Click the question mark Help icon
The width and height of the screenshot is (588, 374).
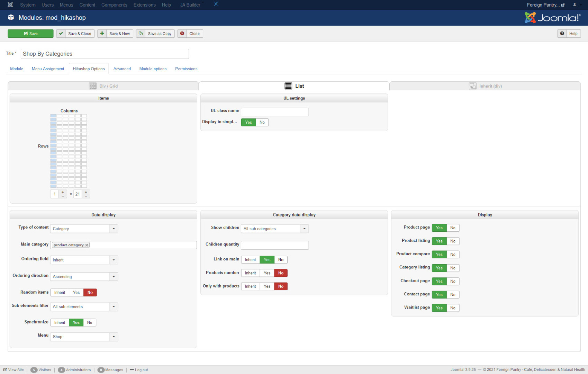point(562,34)
